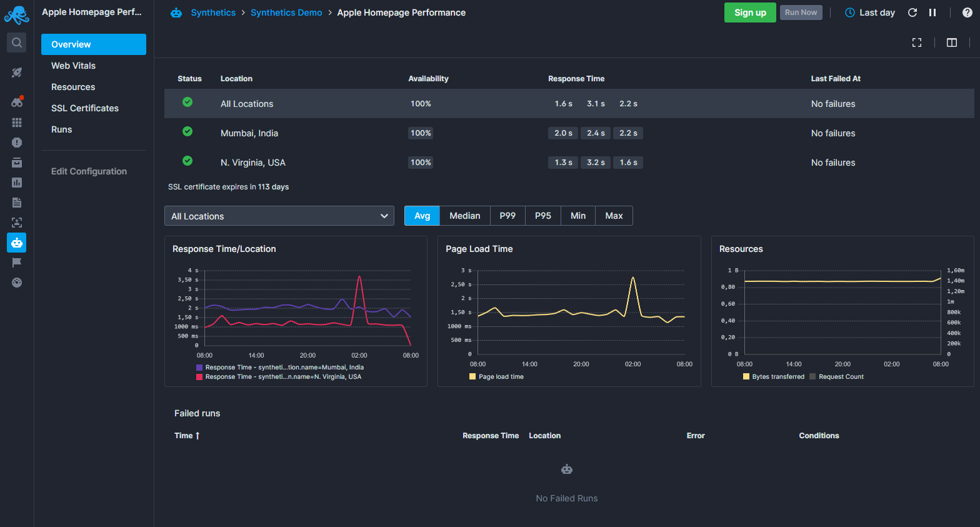Viewport: 980px width, 527px height.
Task: Toggle Bytes transferred legend entry
Action: [x=774, y=377]
